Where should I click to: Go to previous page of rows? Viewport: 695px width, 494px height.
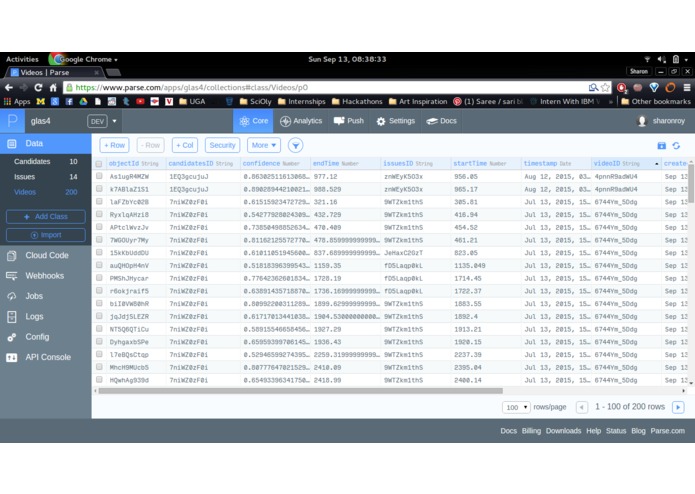pyautogui.click(x=582, y=407)
